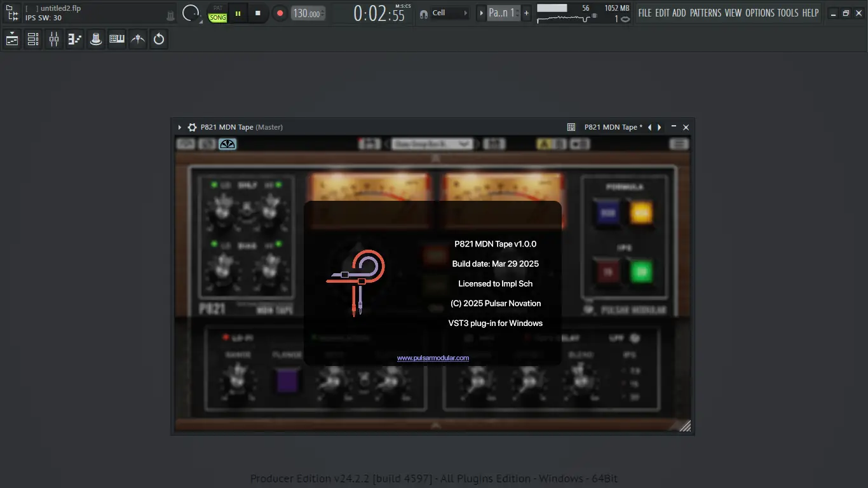Collapse the plugin's top panel arrow

(435, 158)
